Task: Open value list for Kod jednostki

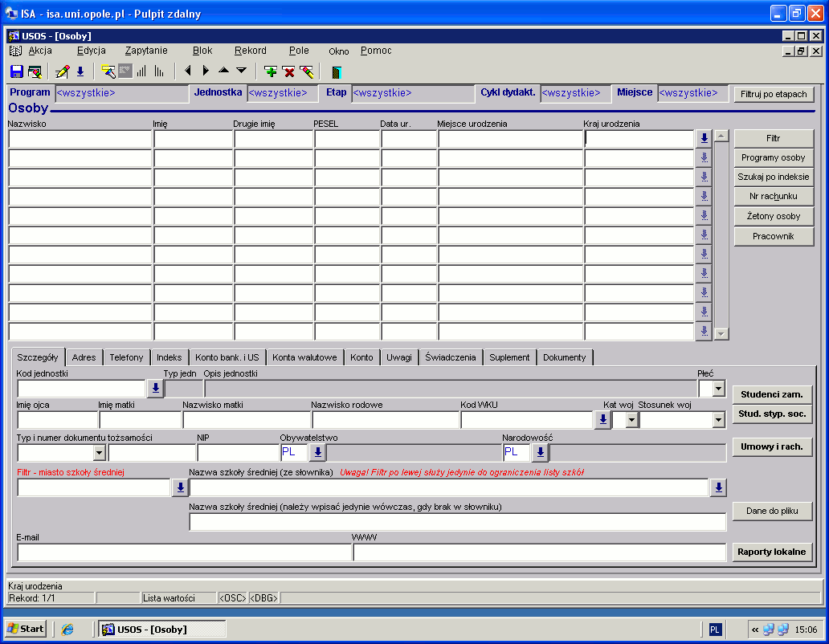Action: 156,389
